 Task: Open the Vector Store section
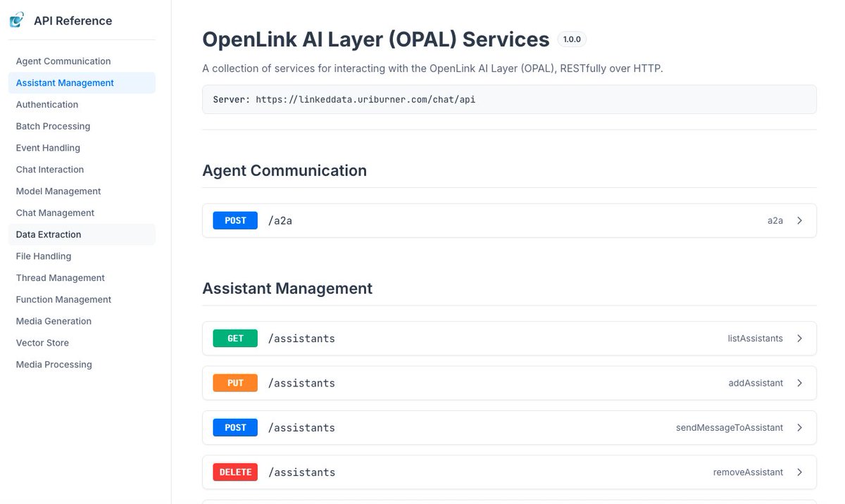41,343
